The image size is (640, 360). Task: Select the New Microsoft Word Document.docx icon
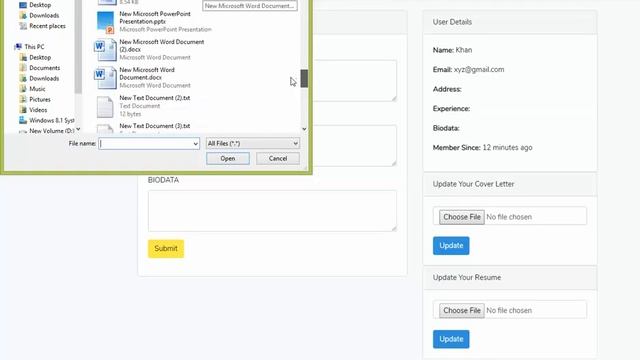[x=105, y=78]
